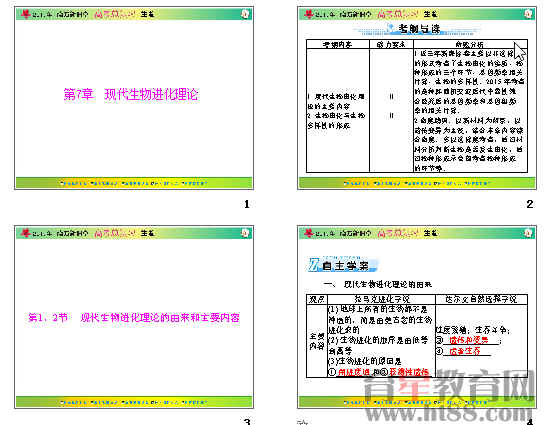Select slide 3 thumbnail in the sorter
Screen dimensions: 550x425
[134, 317]
